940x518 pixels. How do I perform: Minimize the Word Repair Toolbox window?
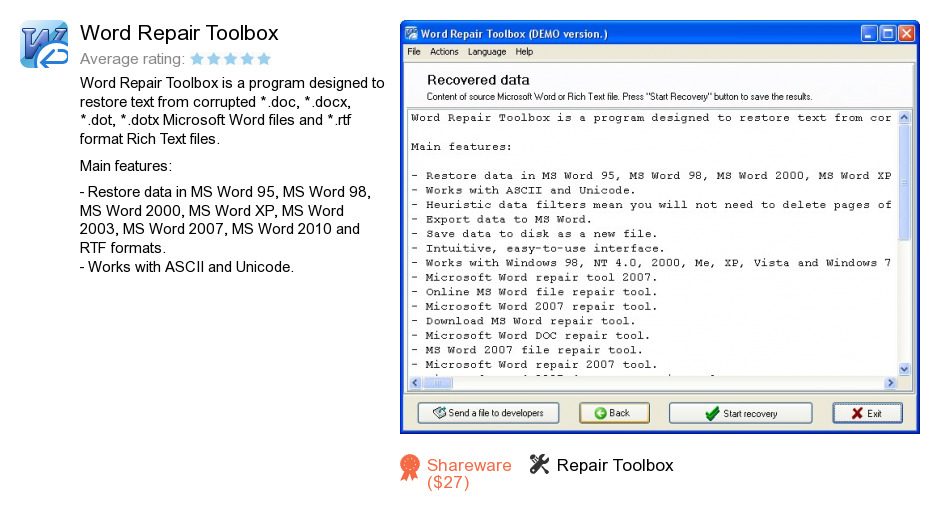click(869, 34)
